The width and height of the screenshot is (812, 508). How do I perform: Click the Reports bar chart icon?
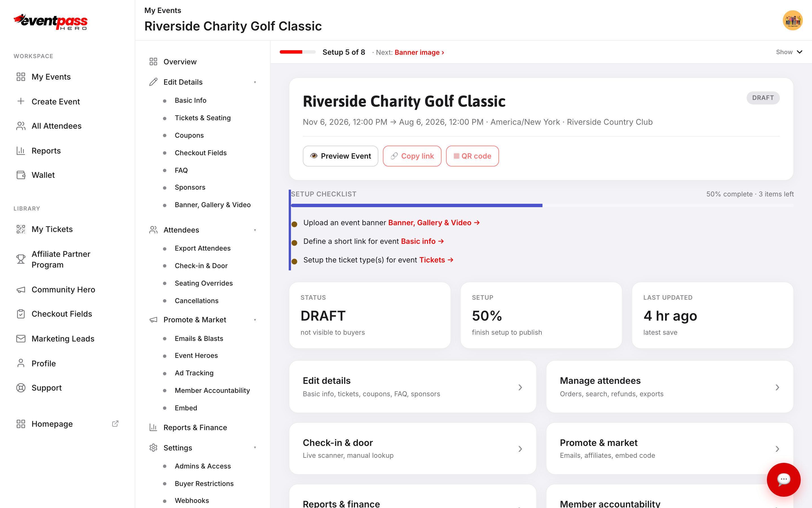point(21,151)
